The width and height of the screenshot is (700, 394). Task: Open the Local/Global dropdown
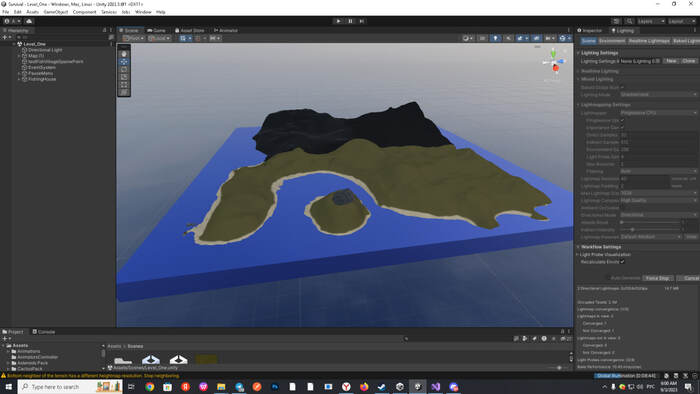(x=159, y=38)
